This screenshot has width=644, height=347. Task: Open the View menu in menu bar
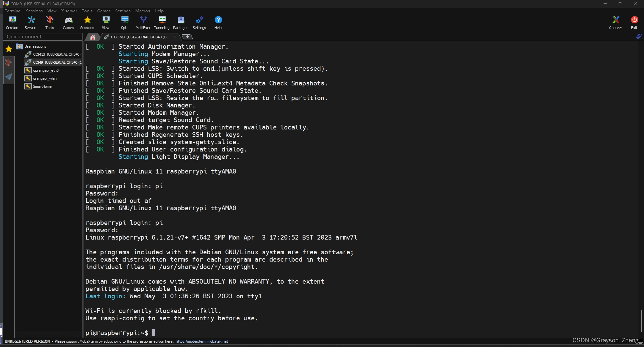coord(52,11)
